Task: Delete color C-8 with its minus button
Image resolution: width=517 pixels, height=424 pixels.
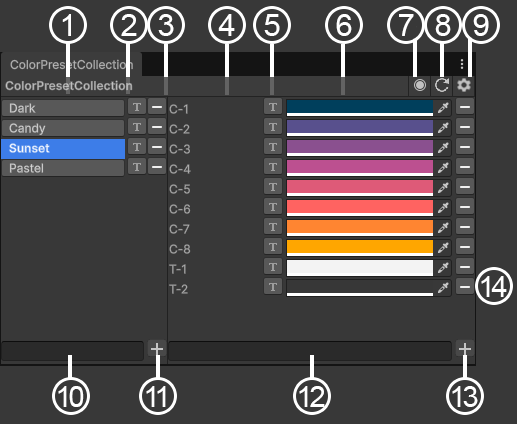Action: (x=465, y=247)
